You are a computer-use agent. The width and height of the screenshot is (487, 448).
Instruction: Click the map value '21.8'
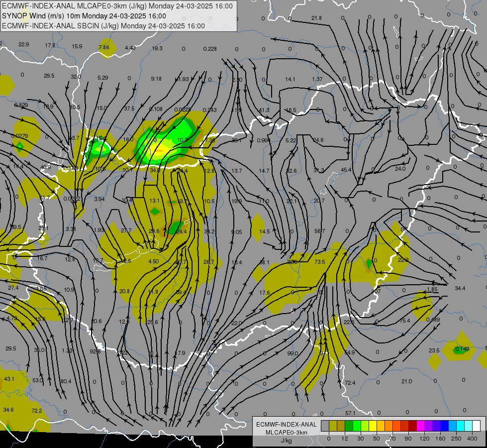click(x=316, y=18)
